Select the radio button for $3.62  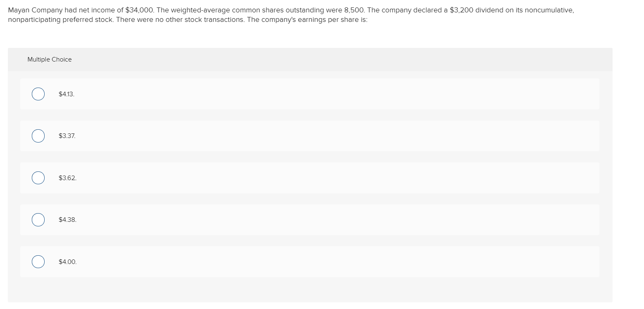point(38,178)
